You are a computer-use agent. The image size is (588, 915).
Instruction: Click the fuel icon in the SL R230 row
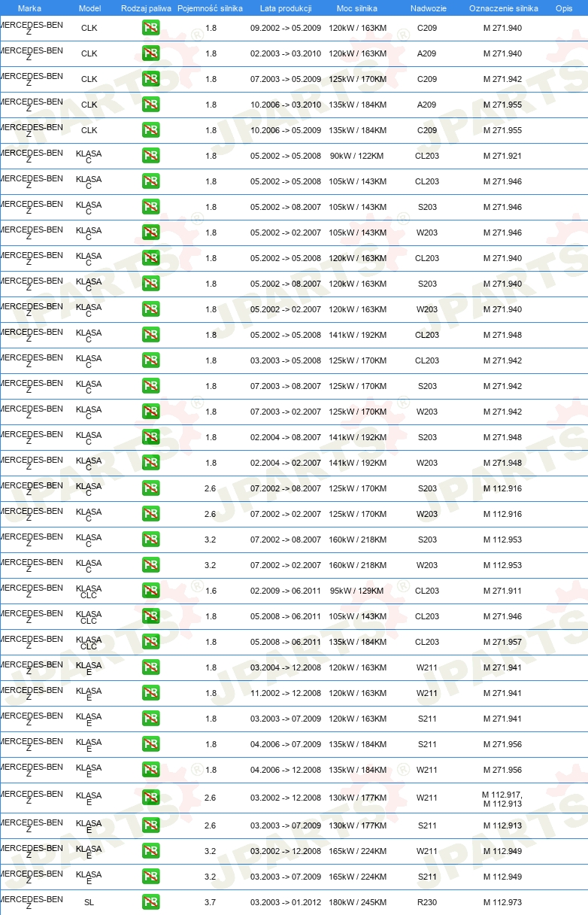coord(150,902)
